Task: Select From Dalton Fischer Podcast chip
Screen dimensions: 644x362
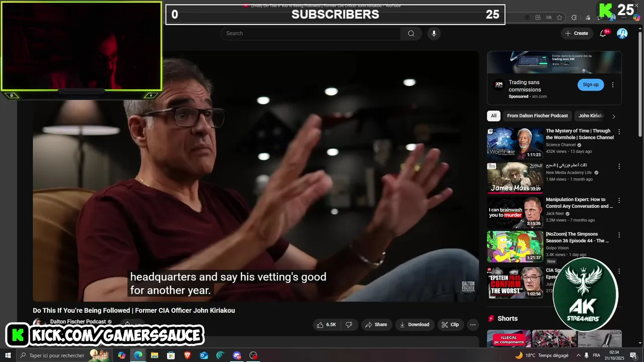Action: click(537, 116)
